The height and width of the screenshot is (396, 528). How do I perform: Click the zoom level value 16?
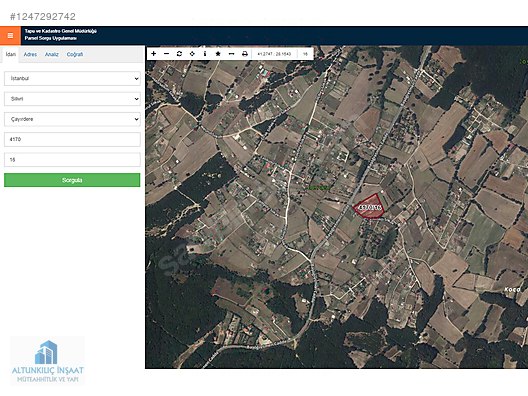pos(305,54)
